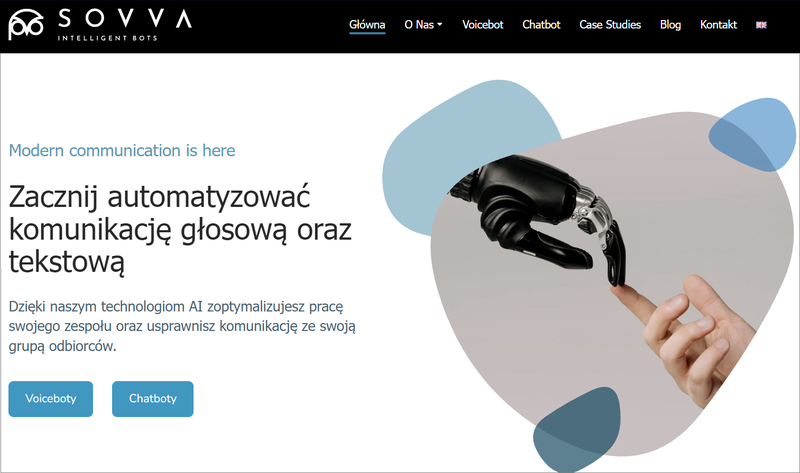Click the Chatboty button
This screenshot has height=473, width=800.
pos(153,399)
